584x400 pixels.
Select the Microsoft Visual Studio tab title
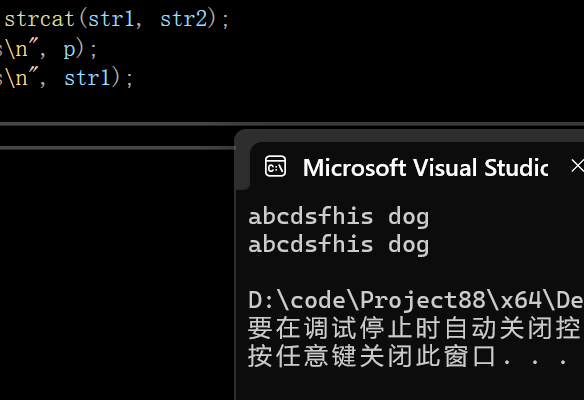coord(425,167)
